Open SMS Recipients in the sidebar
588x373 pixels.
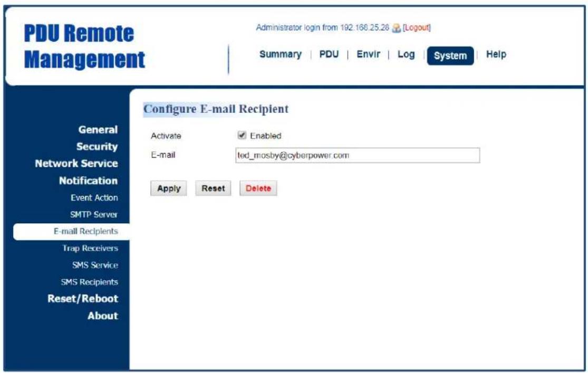pos(90,282)
